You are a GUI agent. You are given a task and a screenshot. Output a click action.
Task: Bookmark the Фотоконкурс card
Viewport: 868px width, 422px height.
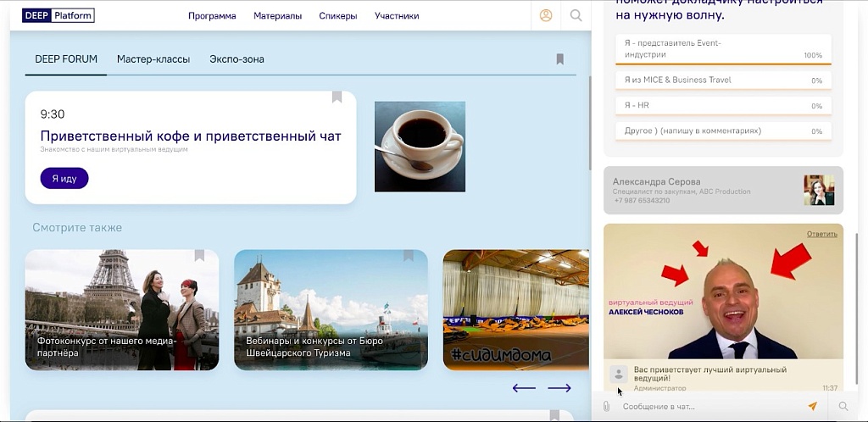coord(199,255)
